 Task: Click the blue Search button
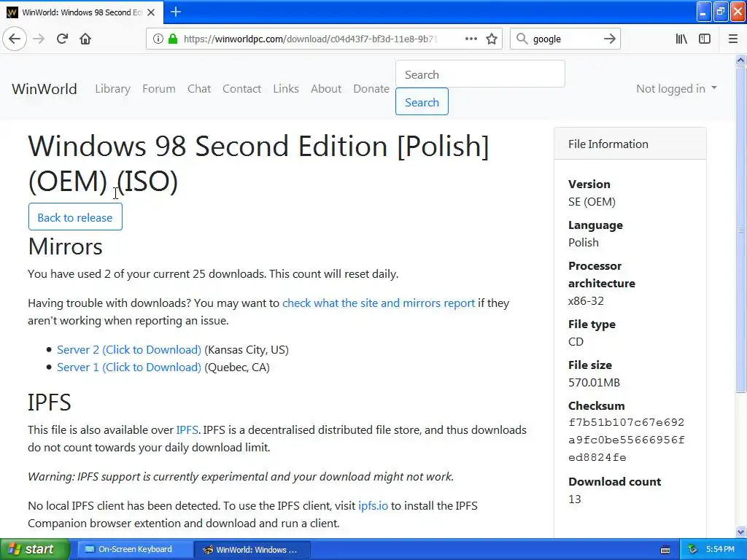tap(422, 101)
